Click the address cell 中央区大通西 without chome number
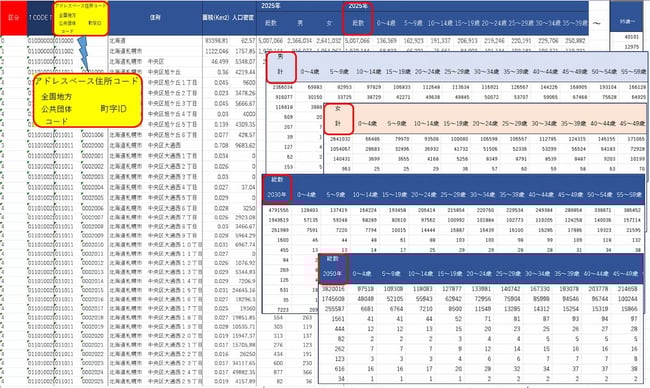The height and width of the screenshot is (388, 650). click(164, 145)
